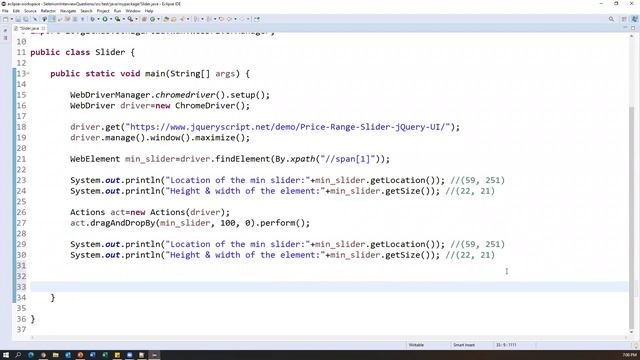The height and width of the screenshot is (360, 640).
Task: Click the dragAndDropBy call on line 27
Action: (190, 223)
